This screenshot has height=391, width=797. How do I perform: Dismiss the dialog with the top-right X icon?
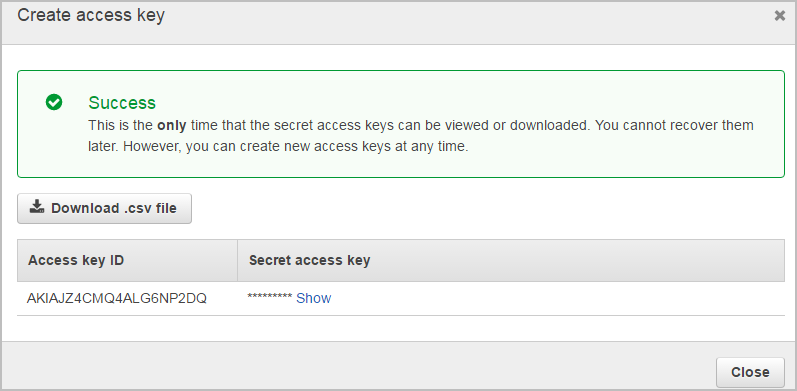coord(779,16)
